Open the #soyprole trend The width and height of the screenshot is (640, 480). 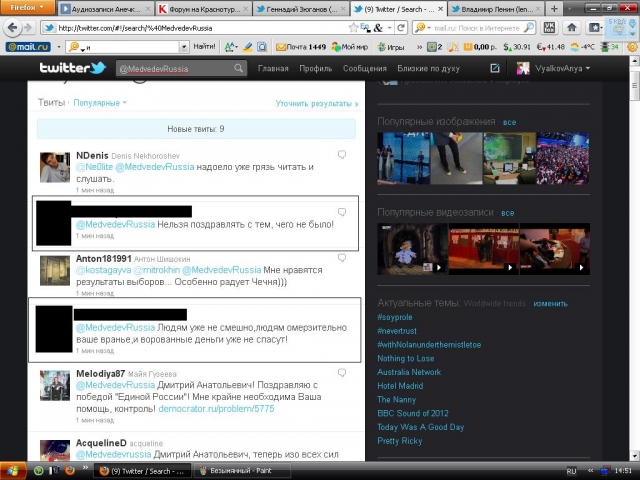395,317
